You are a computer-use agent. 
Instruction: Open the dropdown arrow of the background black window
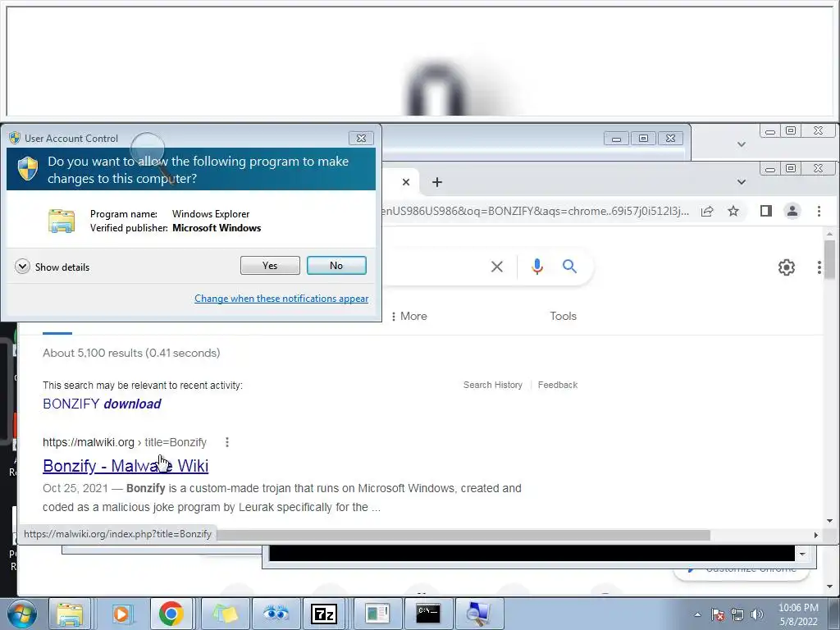pyautogui.click(x=802, y=554)
